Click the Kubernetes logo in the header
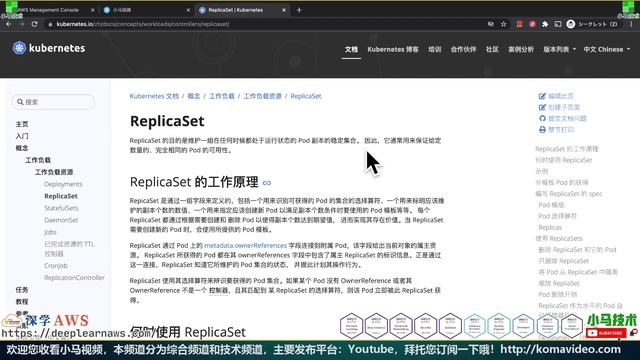 click(49, 48)
